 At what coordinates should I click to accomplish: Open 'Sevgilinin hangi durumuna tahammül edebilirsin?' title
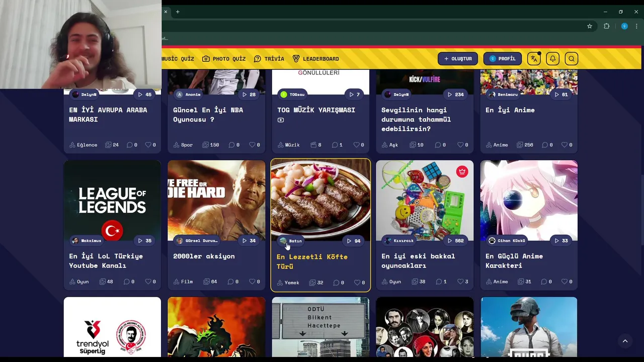(x=416, y=119)
